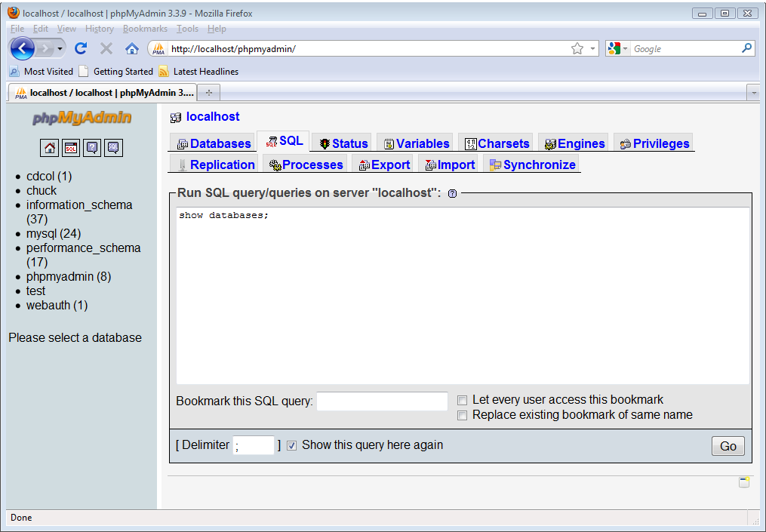Click the phpMyAdmin Home icon in sidebar
Image resolution: width=766 pixels, height=532 pixels.
(x=49, y=148)
